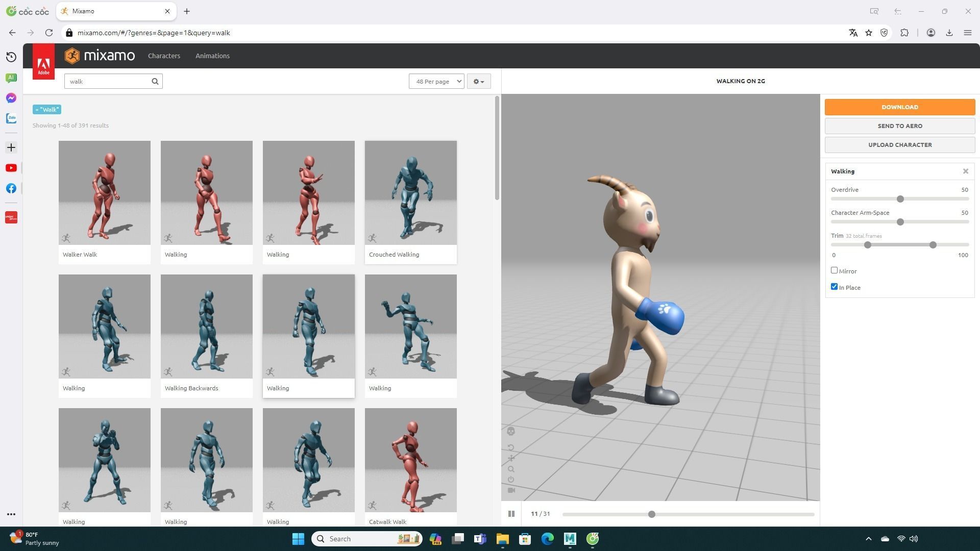Open sidebar more options ellipsis

pos(11,514)
